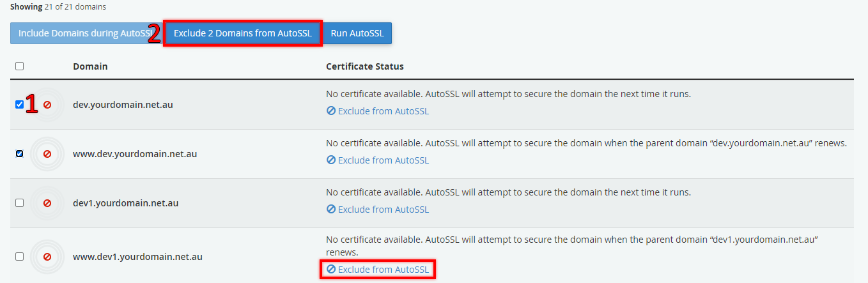
Task: Tick the checkbox for www.dev1.yourdomain.net.au
Action: [19, 257]
